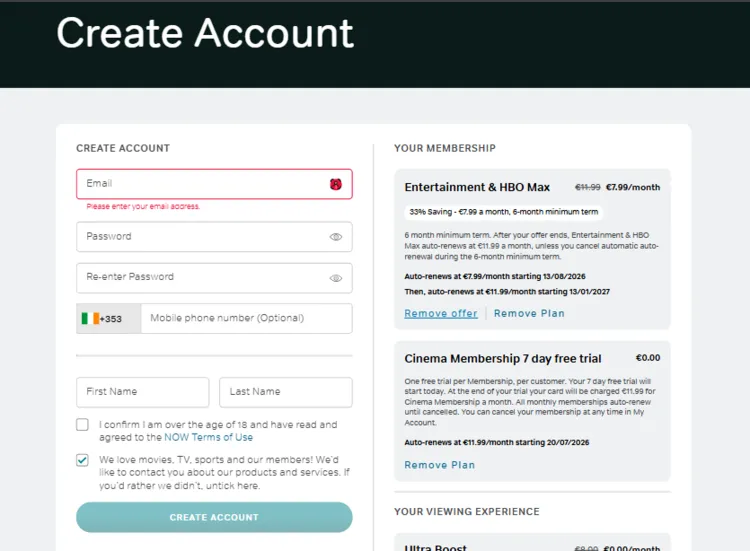750x551 pixels.
Task: Open the NOW Terms of Use link
Action: point(209,437)
